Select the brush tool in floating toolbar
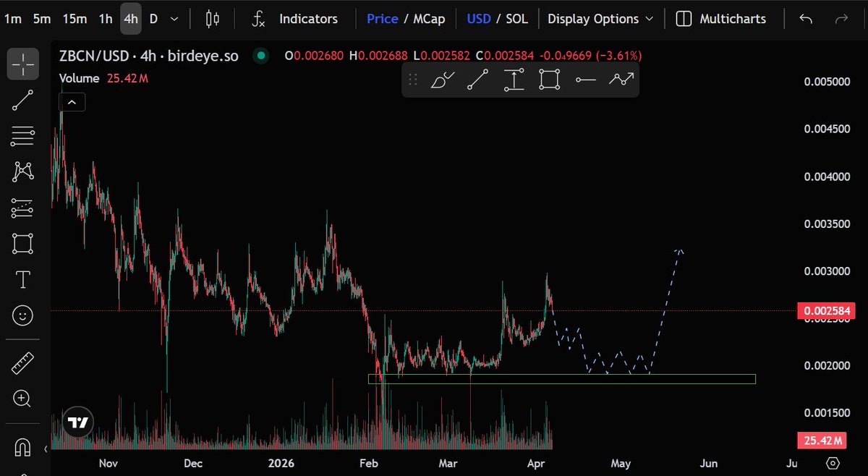Screen dimensions: 868x476 coord(443,80)
